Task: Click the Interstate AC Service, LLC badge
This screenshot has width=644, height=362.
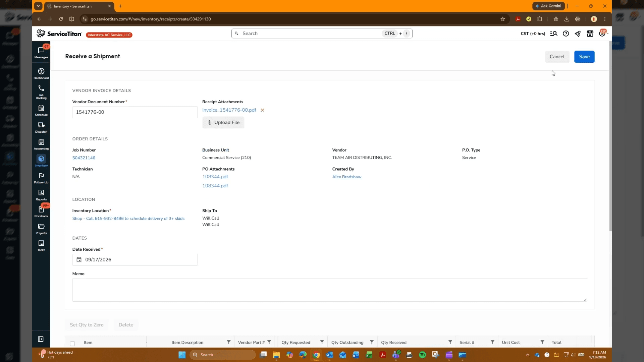Action: (109, 35)
